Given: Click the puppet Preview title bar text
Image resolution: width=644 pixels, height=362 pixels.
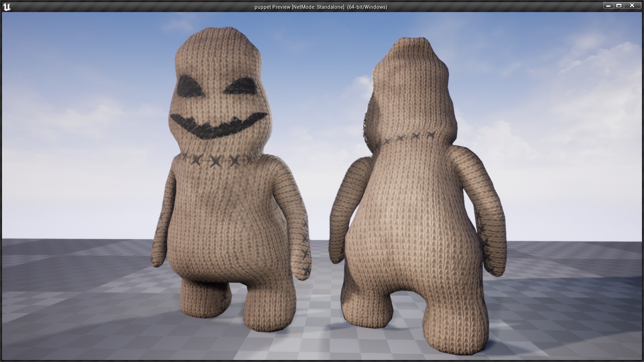Looking at the screenshot, I should [x=321, y=6].
